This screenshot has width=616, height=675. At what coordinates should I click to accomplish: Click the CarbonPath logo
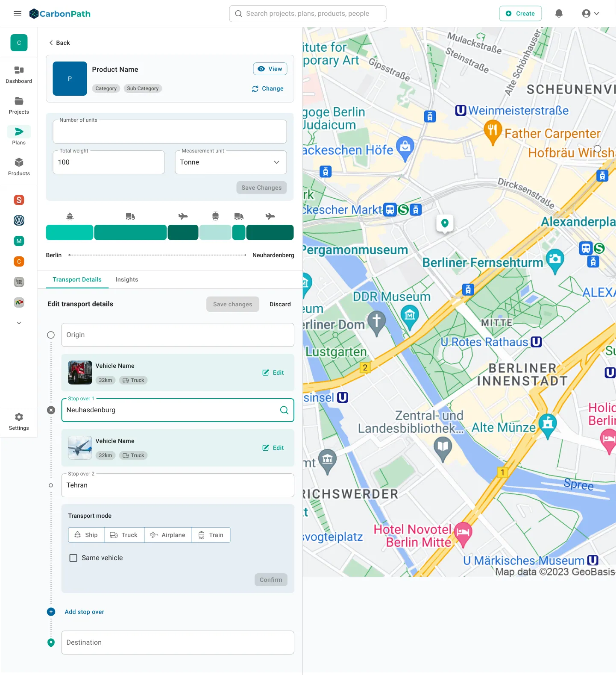pos(60,14)
